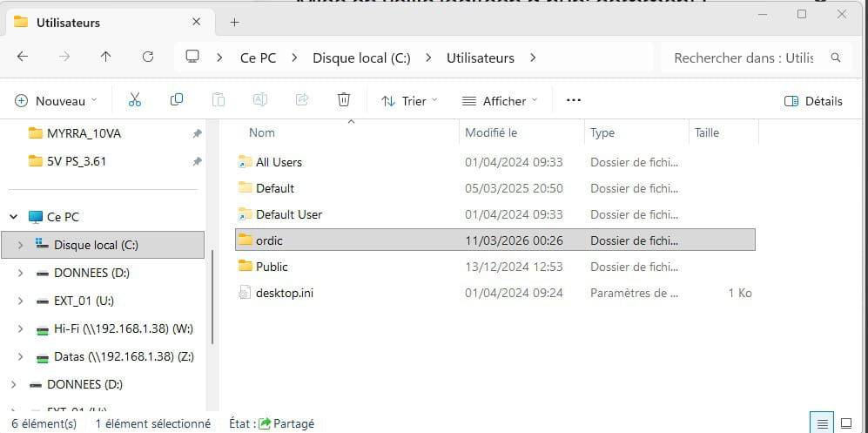The image size is (868, 433).
Task: Switch to large thumbnails view icon
Action: point(847,423)
